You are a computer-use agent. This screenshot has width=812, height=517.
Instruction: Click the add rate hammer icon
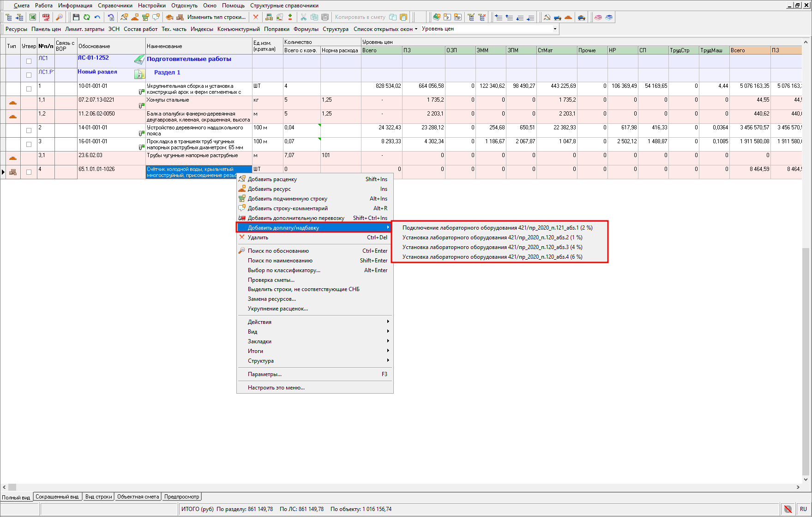(124, 17)
